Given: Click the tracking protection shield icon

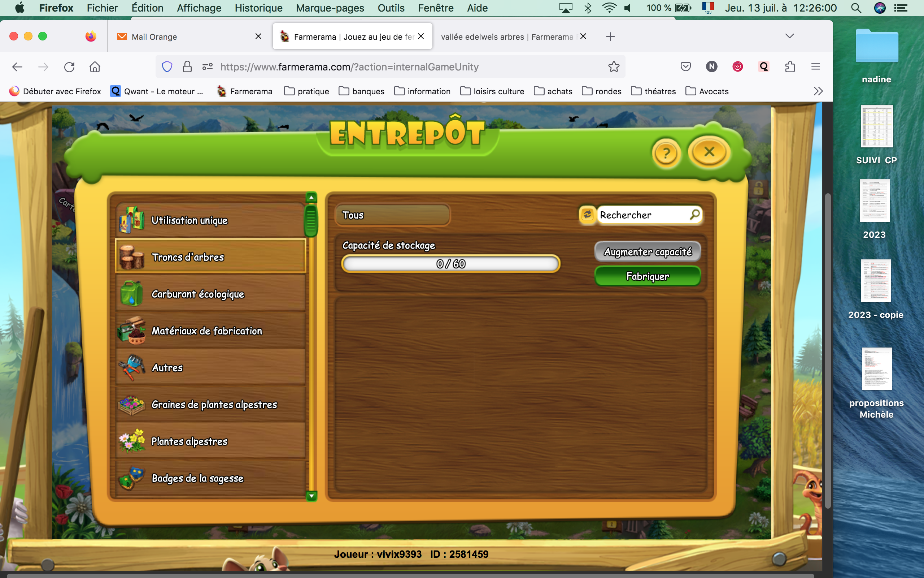Looking at the screenshot, I should [x=167, y=66].
